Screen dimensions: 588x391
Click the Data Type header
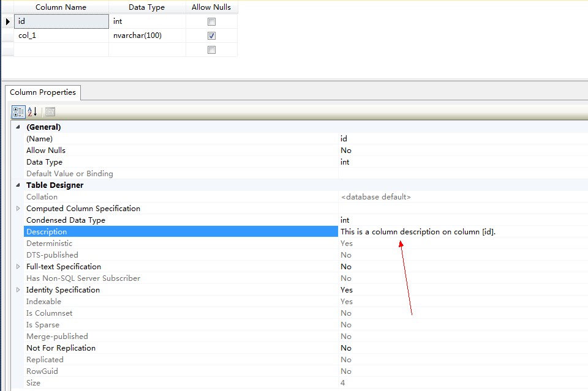click(x=146, y=7)
